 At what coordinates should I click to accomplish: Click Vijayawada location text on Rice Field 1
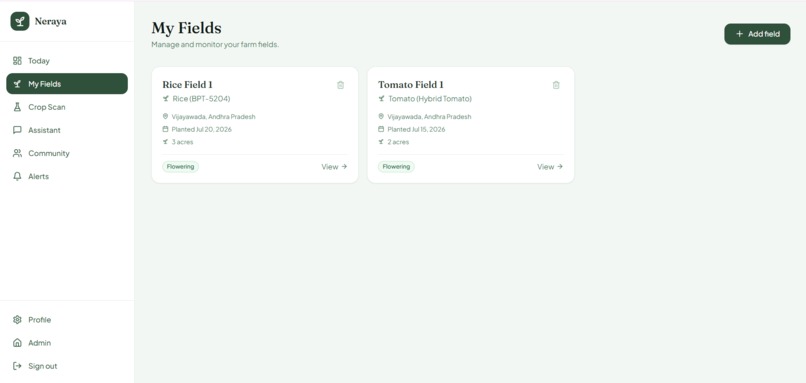213,117
